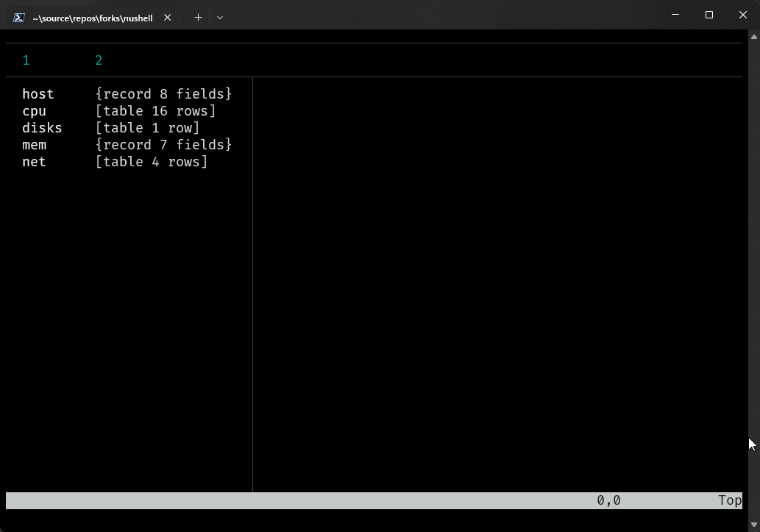The image size is (760, 532).
Task: Click column header 1
Action: [x=26, y=60]
